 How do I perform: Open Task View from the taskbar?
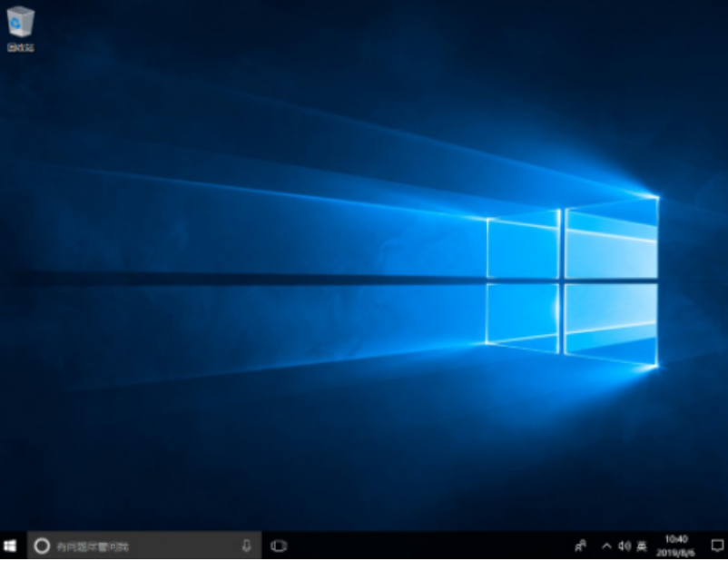(x=279, y=546)
